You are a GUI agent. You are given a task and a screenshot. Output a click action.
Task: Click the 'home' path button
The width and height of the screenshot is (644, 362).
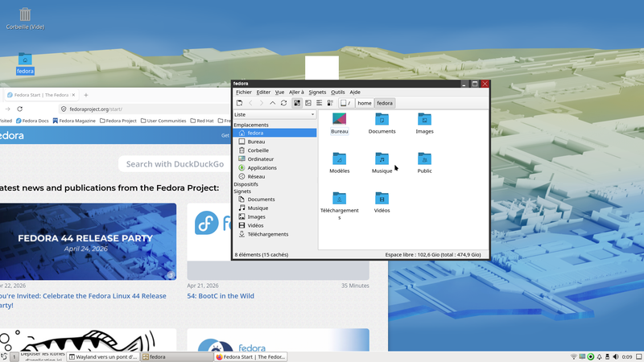coord(365,103)
